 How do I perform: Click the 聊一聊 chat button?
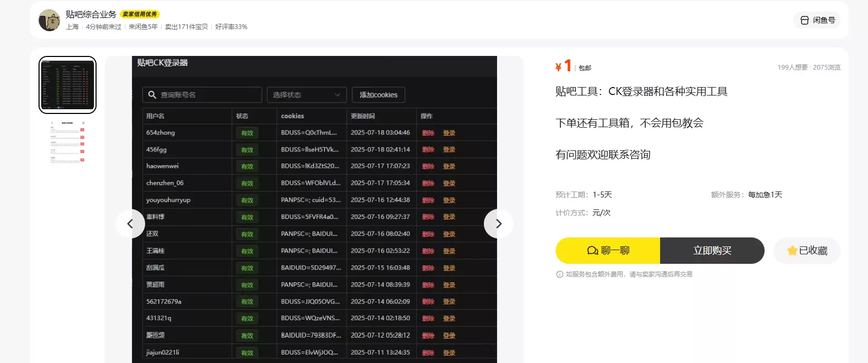coord(608,251)
